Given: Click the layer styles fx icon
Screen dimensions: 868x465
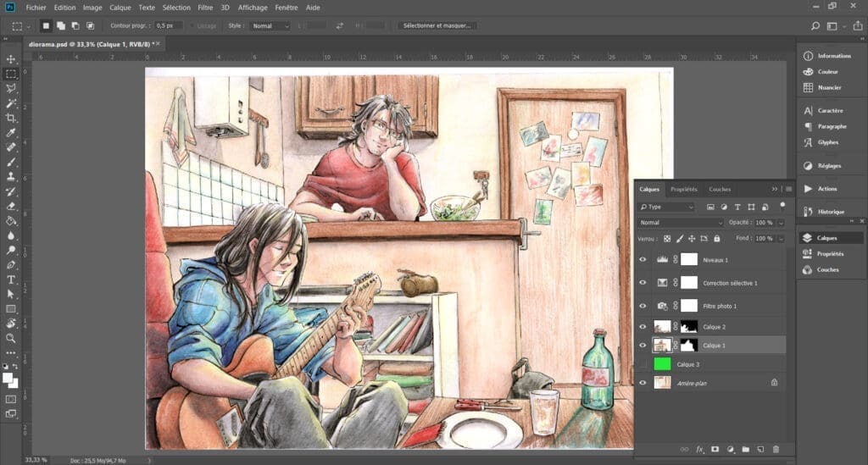Looking at the screenshot, I should (699, 450).
